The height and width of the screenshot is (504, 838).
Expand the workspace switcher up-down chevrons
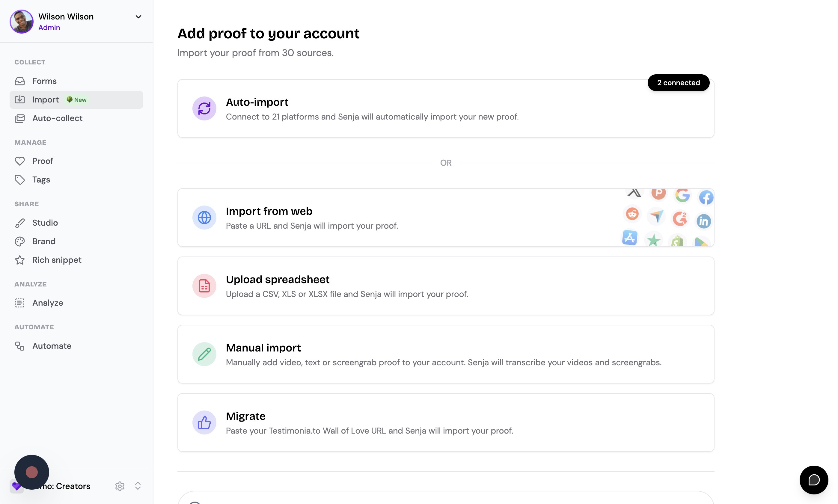point(138,486)
